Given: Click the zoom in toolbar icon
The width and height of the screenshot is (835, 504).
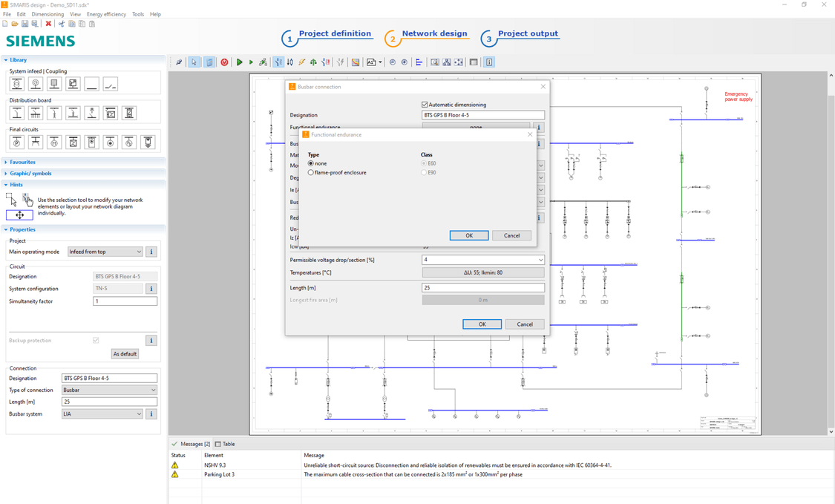Looking at the screenshot, I should (404, 62).
